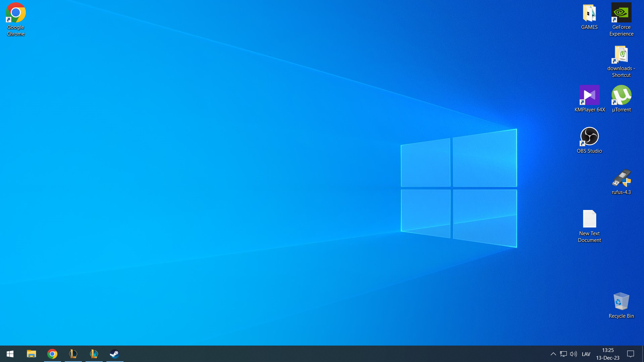The height and width of the screenshot is (362, 644).
Task: Open the notification Action Center
Action: [x=631, y=354]
